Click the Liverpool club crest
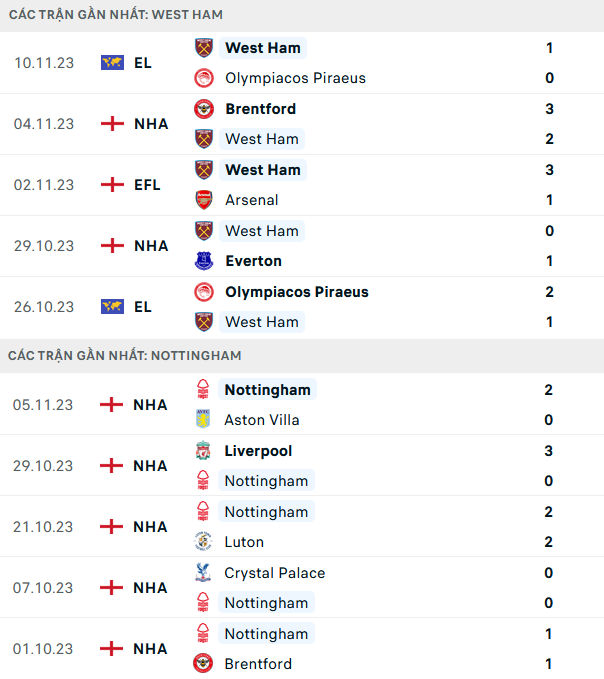 tap(204, 451)
